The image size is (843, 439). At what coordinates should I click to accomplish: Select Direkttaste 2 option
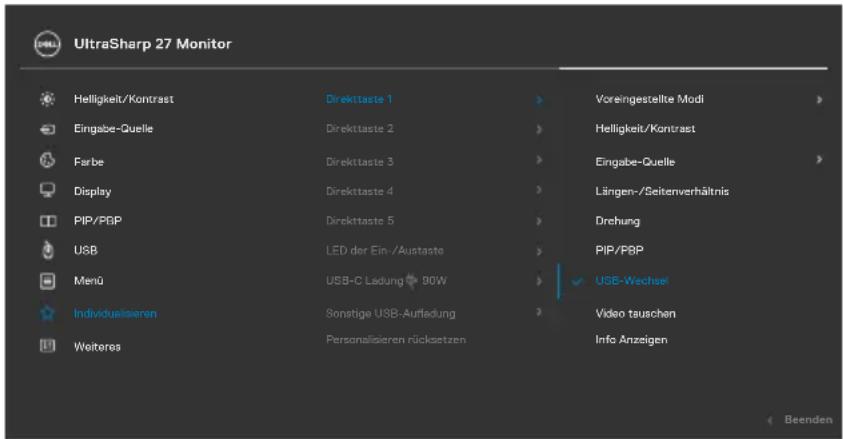pos(360,129)
